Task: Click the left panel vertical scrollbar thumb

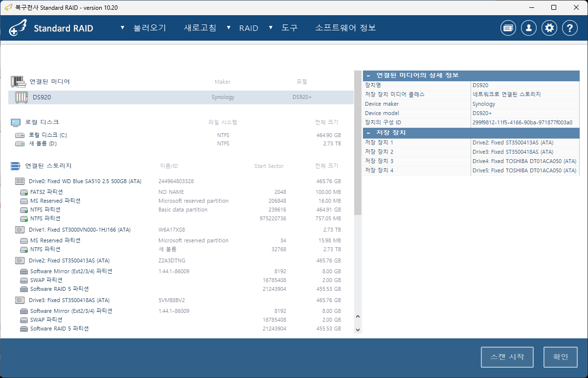Action: point(358,143)
